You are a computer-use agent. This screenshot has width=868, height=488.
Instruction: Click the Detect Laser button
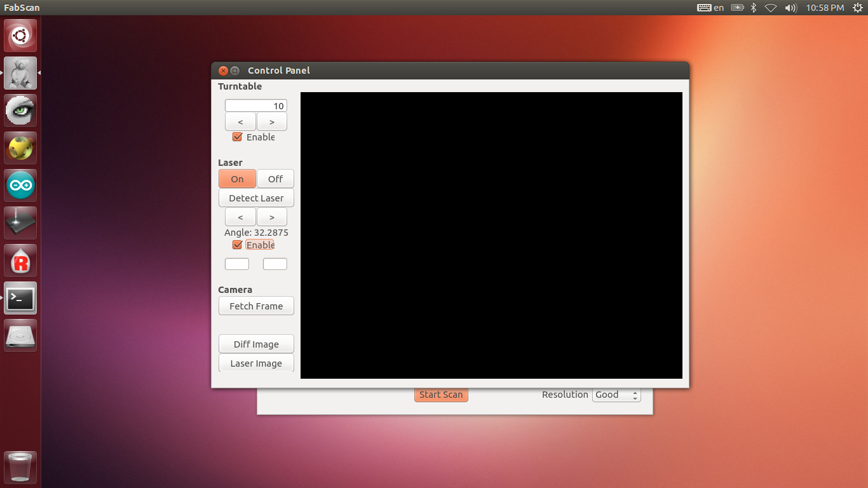256,198
